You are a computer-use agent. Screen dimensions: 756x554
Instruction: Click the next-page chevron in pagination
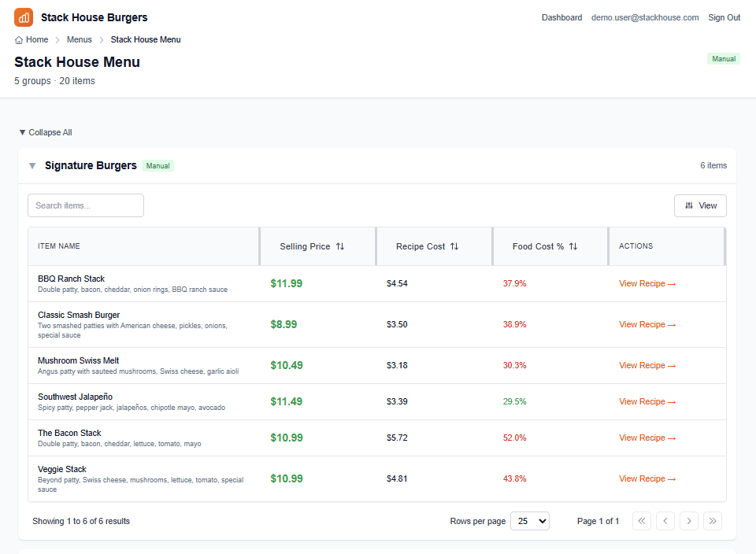(689, 521)
